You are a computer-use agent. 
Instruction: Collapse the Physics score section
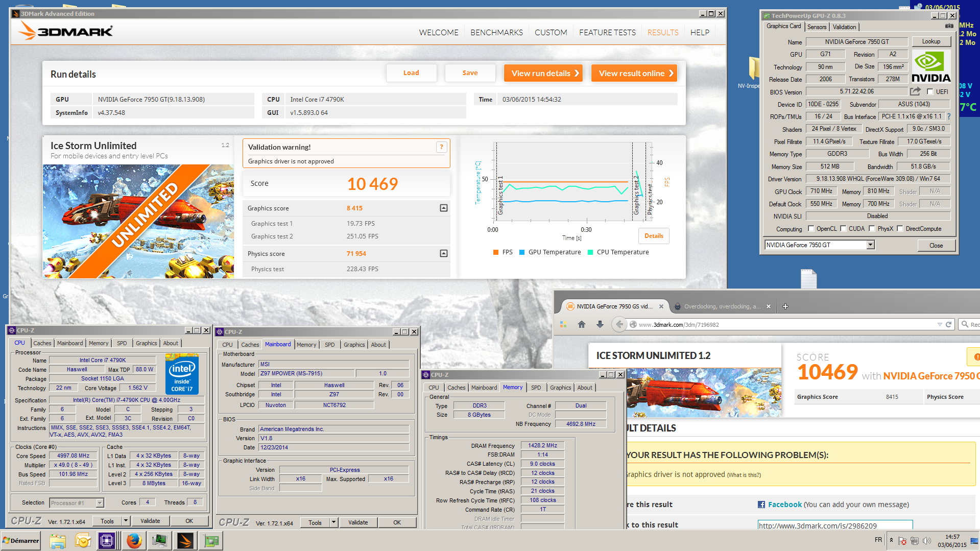point(444,253)
